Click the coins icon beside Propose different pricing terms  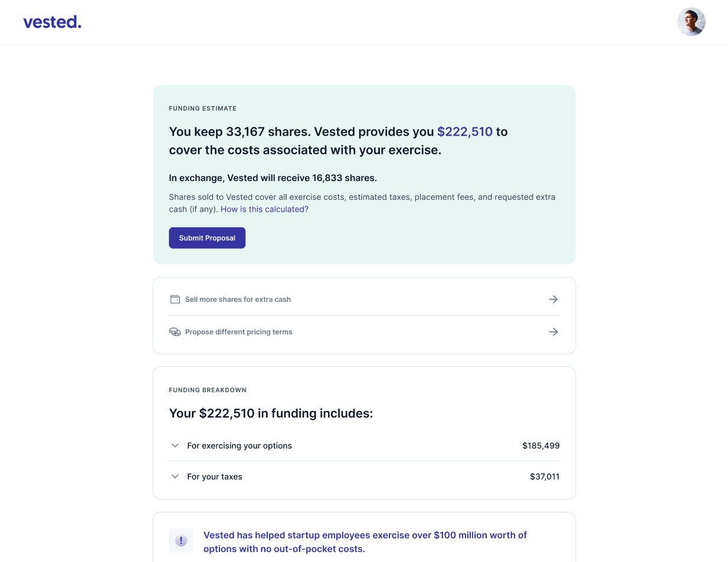tap(175, 331)
